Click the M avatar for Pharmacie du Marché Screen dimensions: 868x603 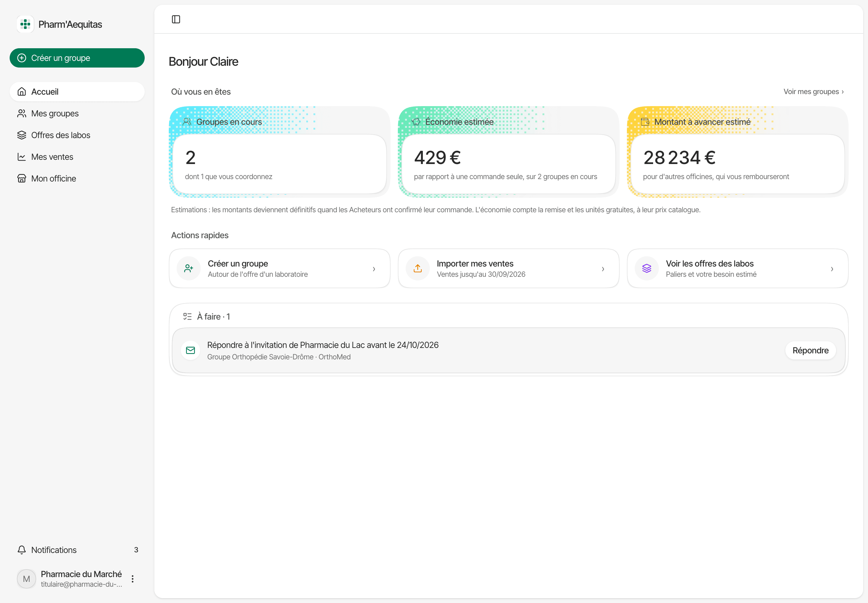27,579
